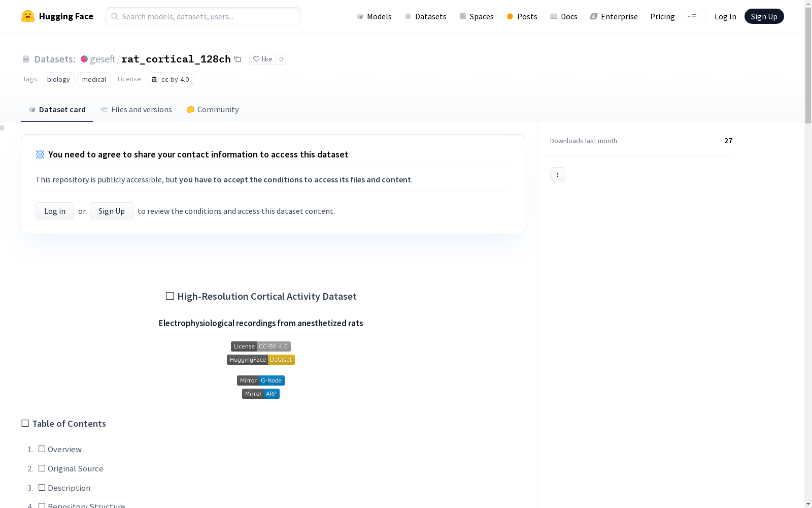View the like count of 0

pos(281,59)
